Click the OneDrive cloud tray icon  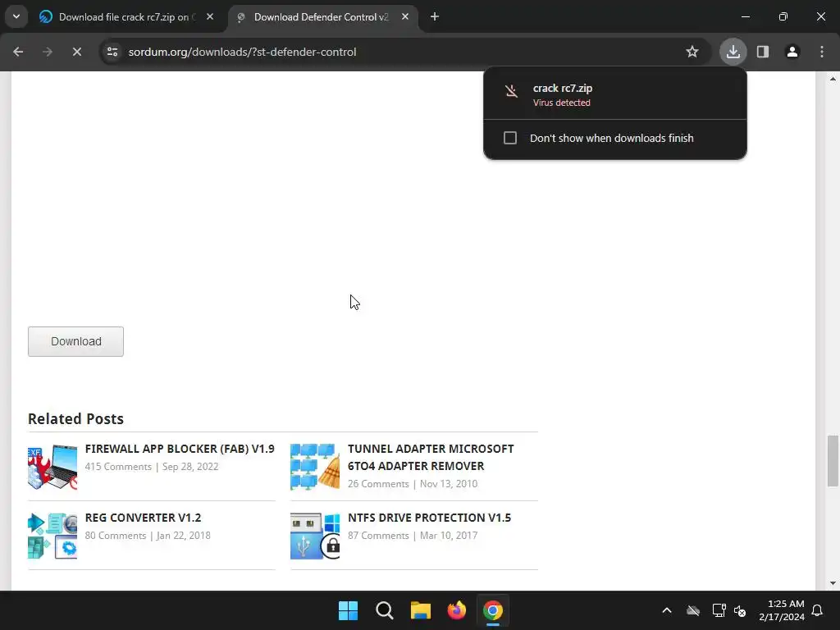coord(693,610)
